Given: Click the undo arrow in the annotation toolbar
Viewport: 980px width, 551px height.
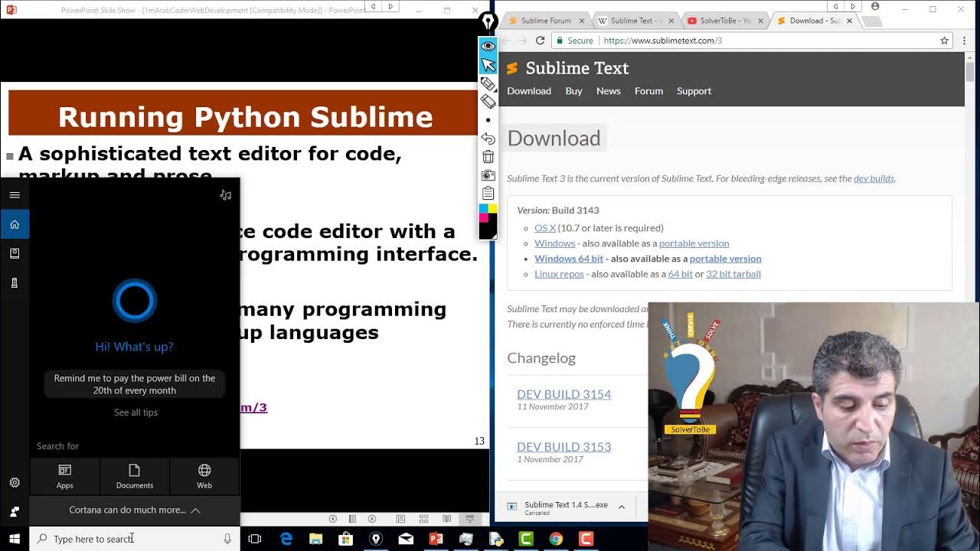Looking at the screenshot, I should pos(488,139).
